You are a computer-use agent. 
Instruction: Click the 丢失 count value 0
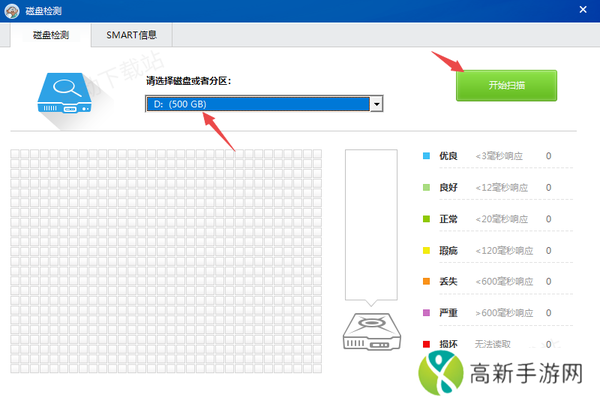coord(548,281)
